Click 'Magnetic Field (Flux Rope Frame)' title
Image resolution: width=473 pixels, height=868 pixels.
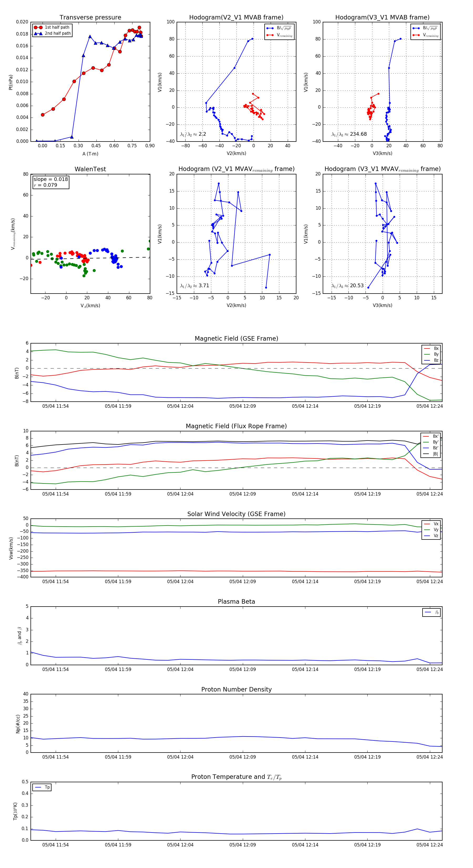click(236, 426)
